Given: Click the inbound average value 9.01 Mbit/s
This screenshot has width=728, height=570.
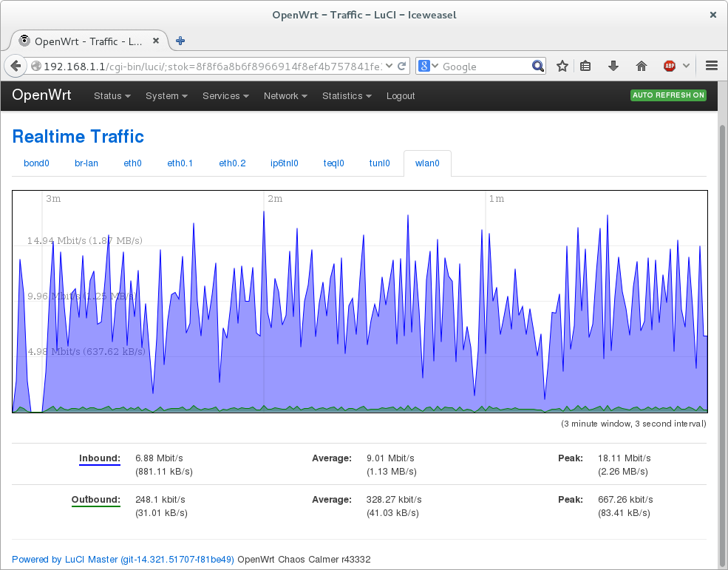Looking at the screenshot, I should (390, 458).
